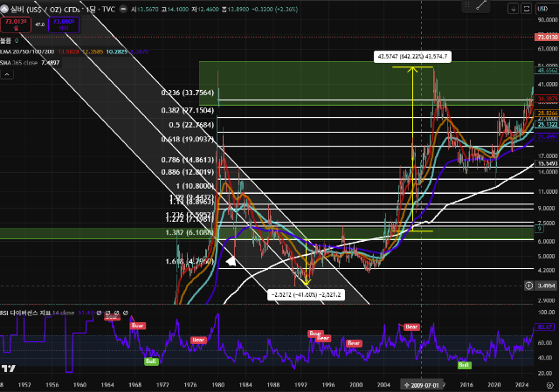Click the cyan EMA 100 value 10.2825
This screenshot has height=392, width=559.
pyautogui.click(x=116, y=52)
